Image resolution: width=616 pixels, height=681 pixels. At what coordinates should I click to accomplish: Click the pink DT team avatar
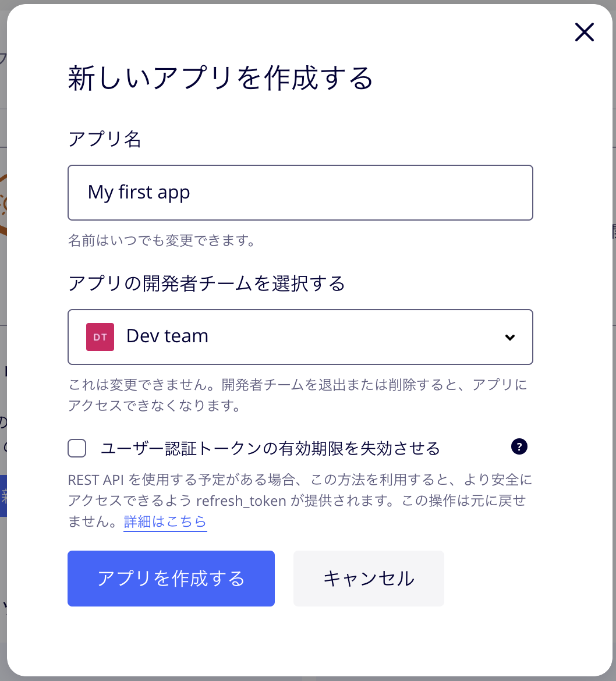click(x=100, y=337)
